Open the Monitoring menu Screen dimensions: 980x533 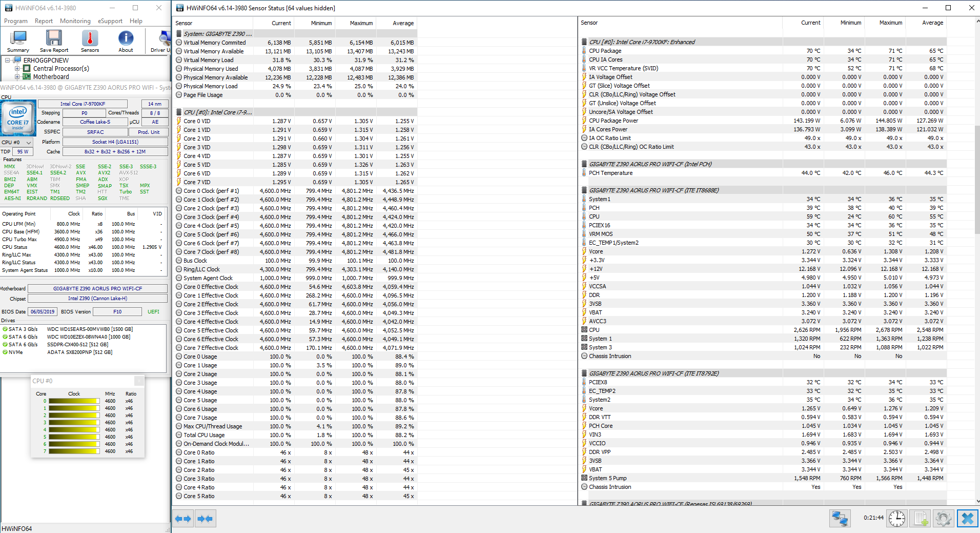tap(75, 21)
